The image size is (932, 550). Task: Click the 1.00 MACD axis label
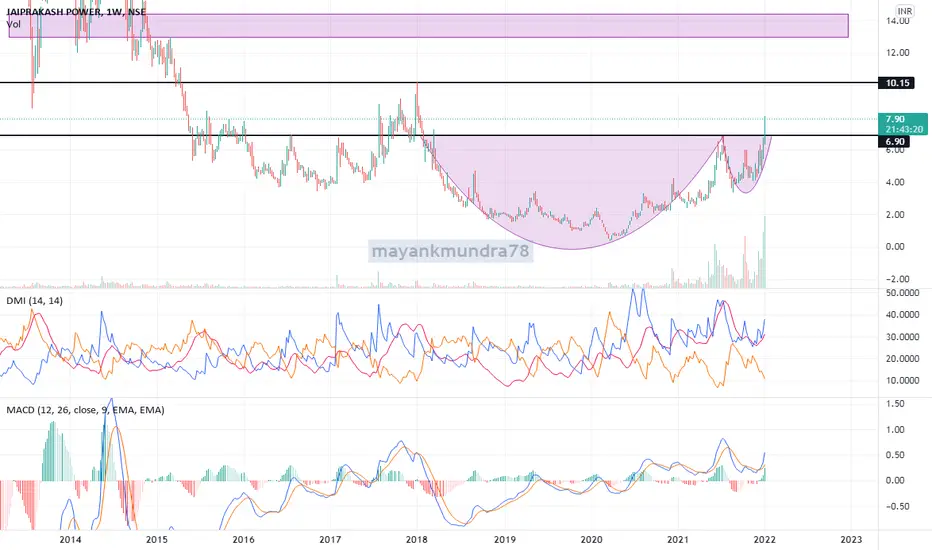895,429
